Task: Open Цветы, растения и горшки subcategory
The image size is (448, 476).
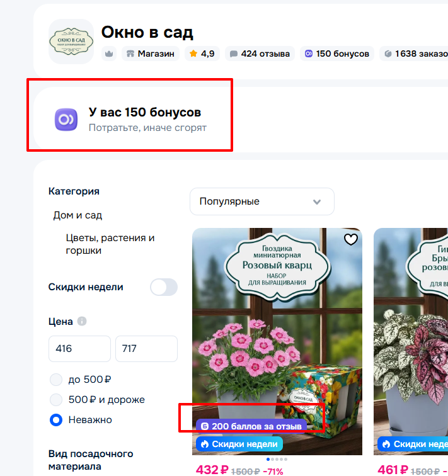Action: (110, 244)
